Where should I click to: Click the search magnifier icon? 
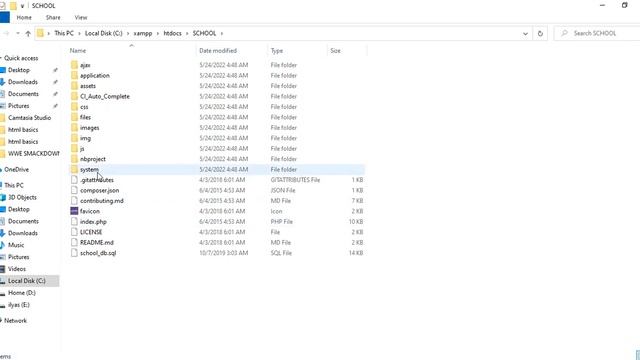(x=564, y=33)
